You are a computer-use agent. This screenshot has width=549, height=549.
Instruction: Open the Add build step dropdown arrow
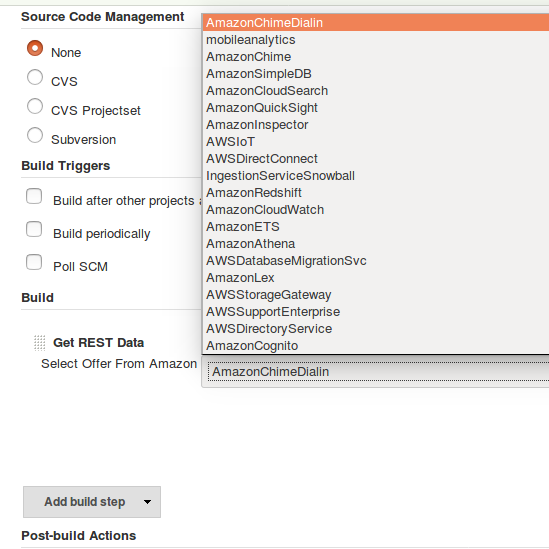coord(147,502)
